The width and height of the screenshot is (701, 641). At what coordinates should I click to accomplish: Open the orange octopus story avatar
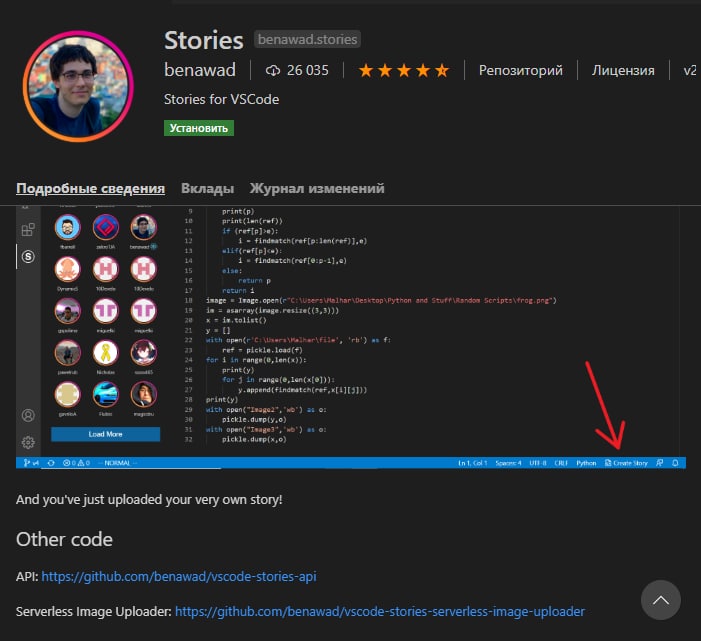68,269
